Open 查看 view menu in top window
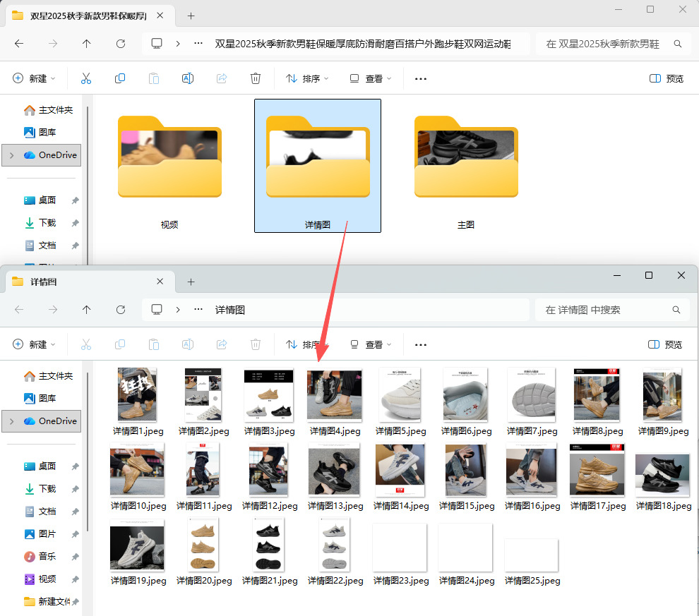 tap(371, 79)
